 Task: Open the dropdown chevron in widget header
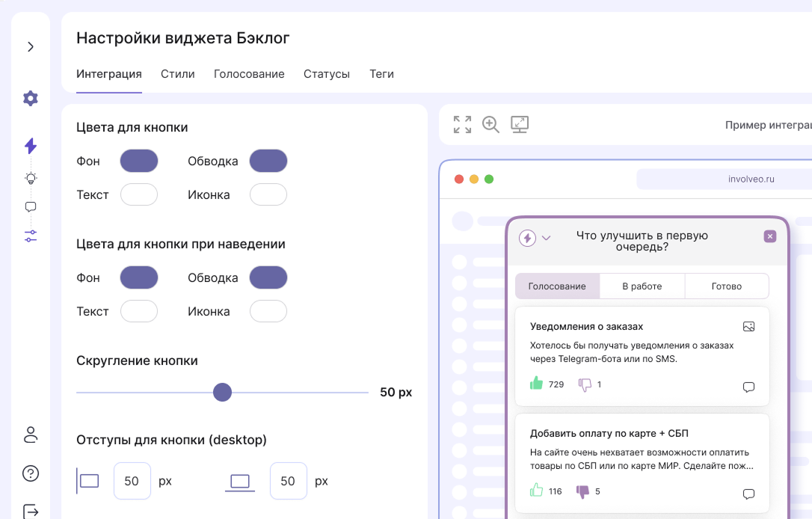pos(547,238)
